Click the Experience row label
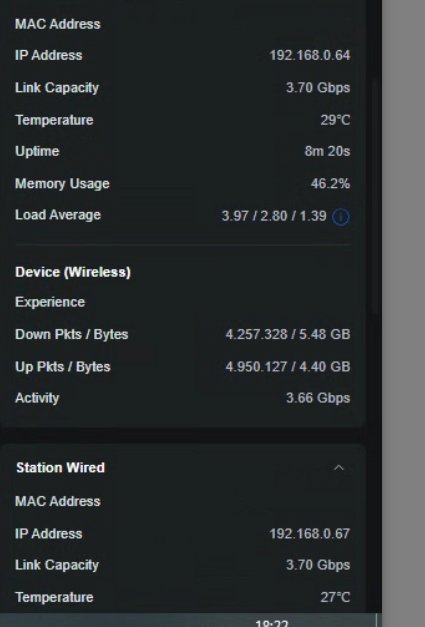The image size is (425, 627). pyautogui.click(x=50, y=302)
